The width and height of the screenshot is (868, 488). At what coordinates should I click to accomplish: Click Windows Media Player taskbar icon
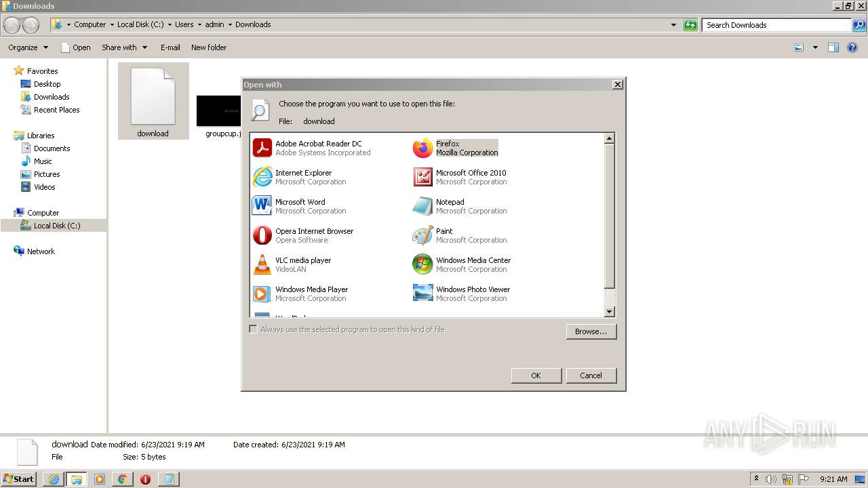coord(100,479)
